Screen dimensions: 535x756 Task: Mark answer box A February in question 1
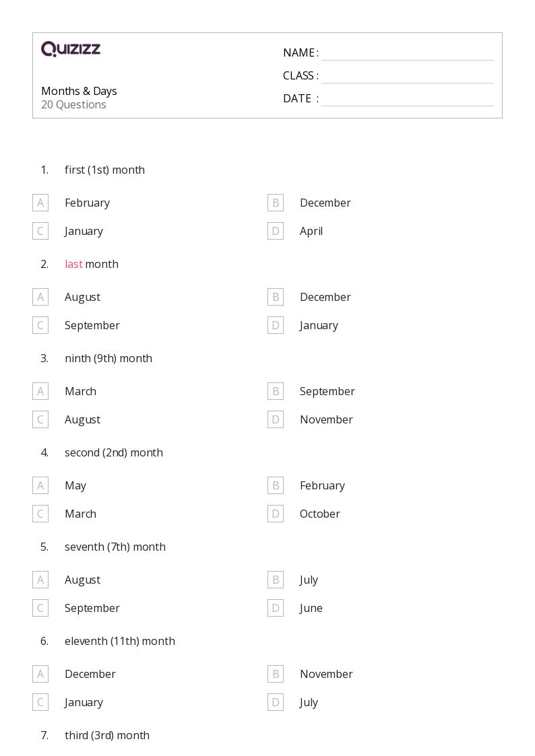pyautogui.click(x=40, y=203)
